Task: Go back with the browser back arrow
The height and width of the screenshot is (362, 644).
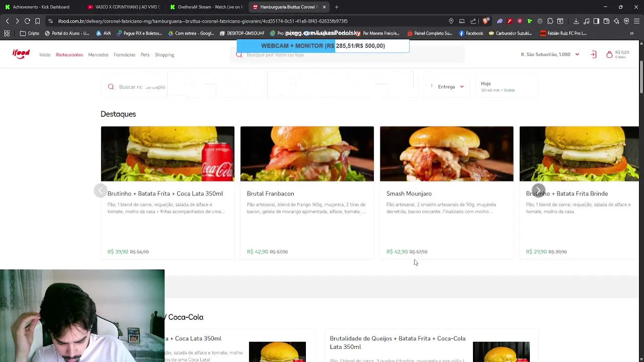Action: click(x=7, y=21)
